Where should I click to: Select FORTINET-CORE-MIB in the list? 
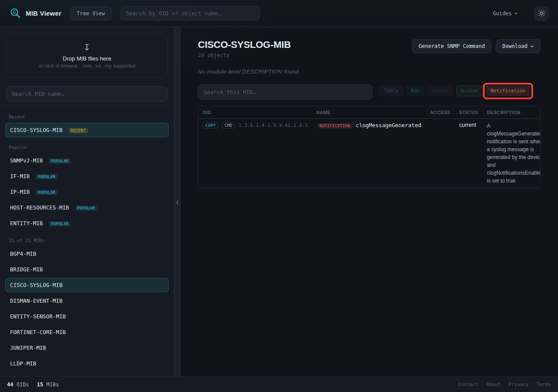87,332
